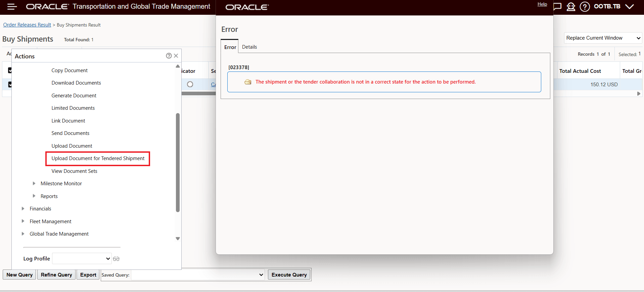The width and height of the screenshot is (644, 292).
Task: Click the table scroll right arrow
Action: 639,94
